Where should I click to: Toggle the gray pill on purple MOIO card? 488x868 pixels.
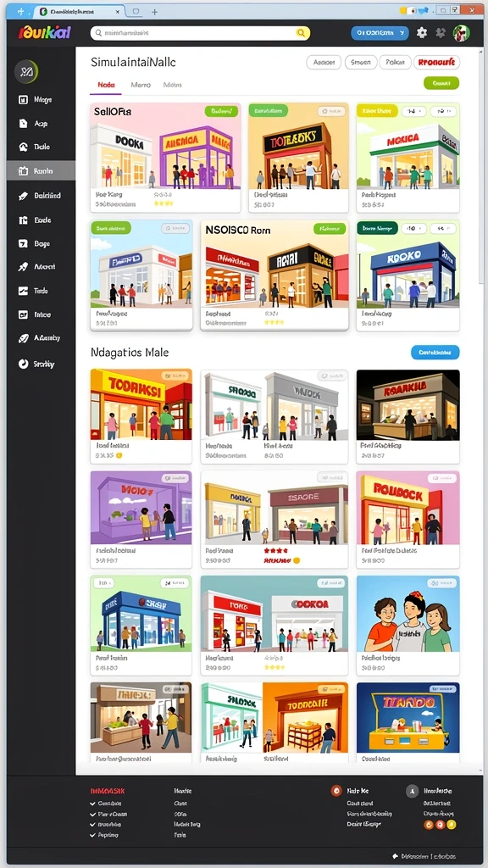175,478
